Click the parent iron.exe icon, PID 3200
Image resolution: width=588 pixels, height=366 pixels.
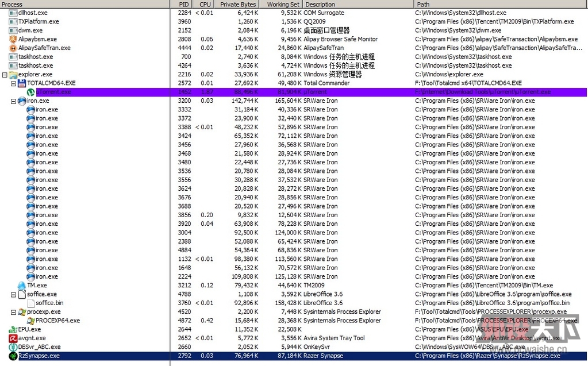pos(22,101)
